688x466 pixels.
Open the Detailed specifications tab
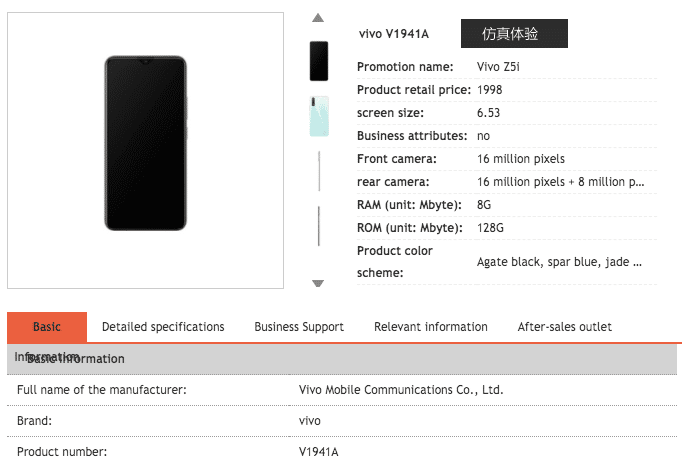click(163, 327)
